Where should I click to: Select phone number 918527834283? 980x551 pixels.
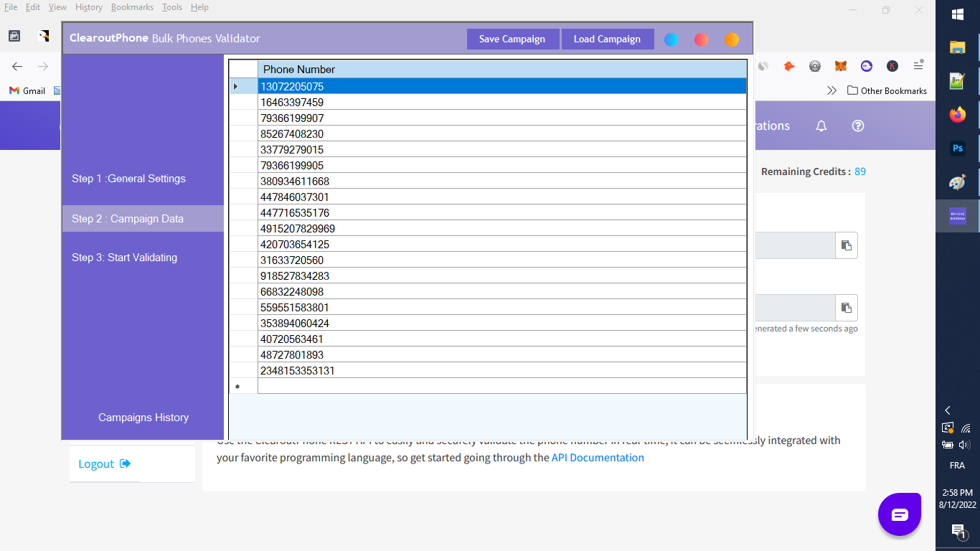tap(502, 275)
